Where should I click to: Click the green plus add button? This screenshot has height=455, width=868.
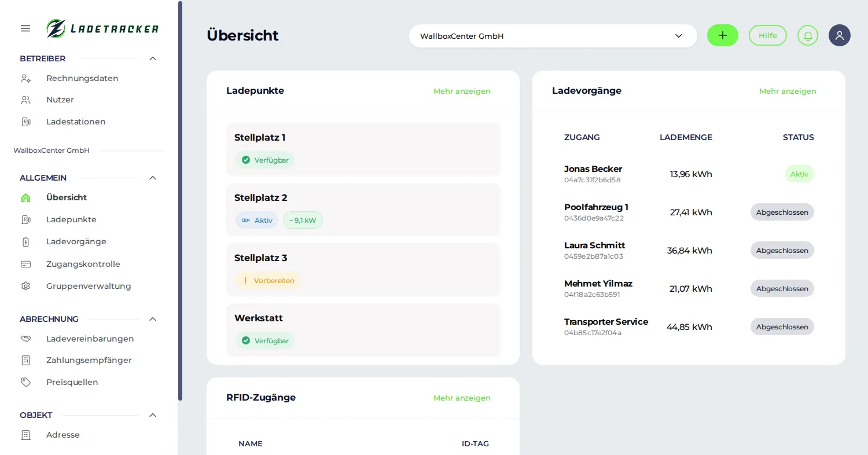(x=723, y=35)
